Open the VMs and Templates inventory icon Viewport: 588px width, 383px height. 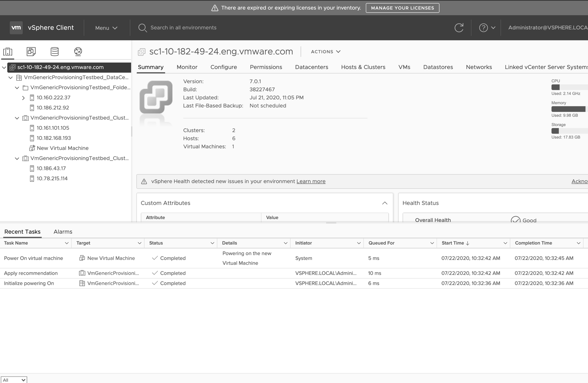point(31,52)
